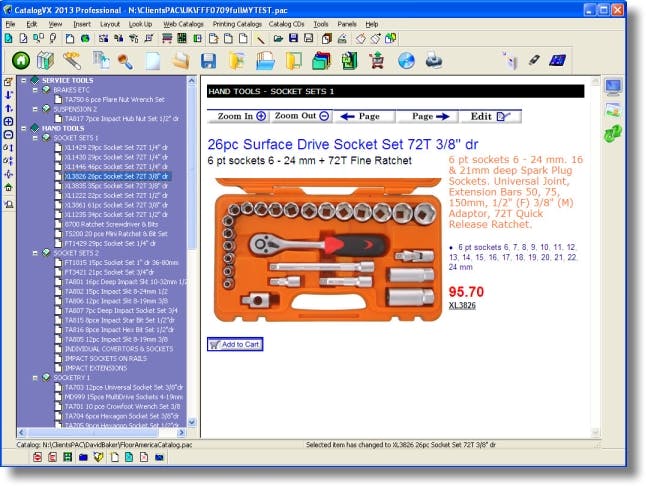Click the socket set product image
Viewport: 652px width, 494px height.
(327, 250)
